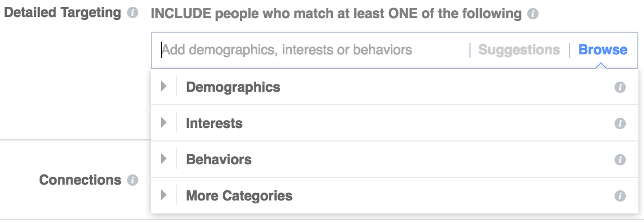Show info for the Behaviors category
Viewport: 644px width, 222px height.
[x=620, y=160]
